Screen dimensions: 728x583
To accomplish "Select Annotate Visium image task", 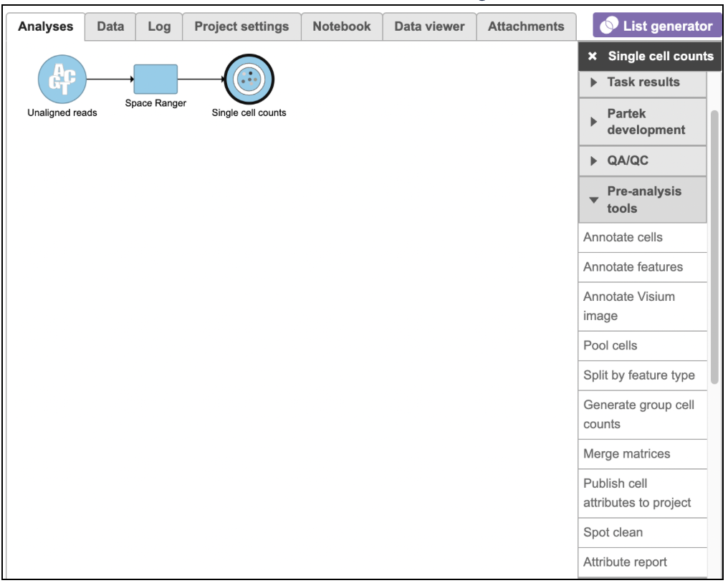I will pos(628,307).
